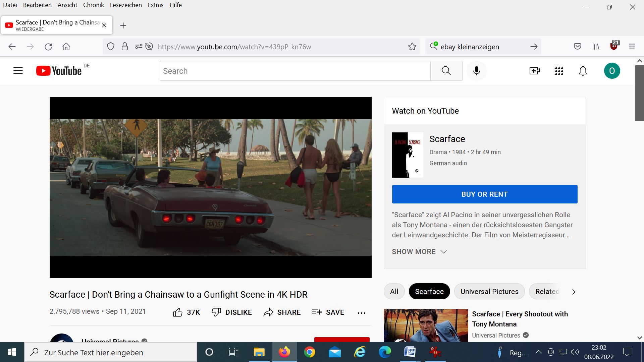Open the Scarface movie title link
Screen dimensions: 644x362
[x=447, y=139]
